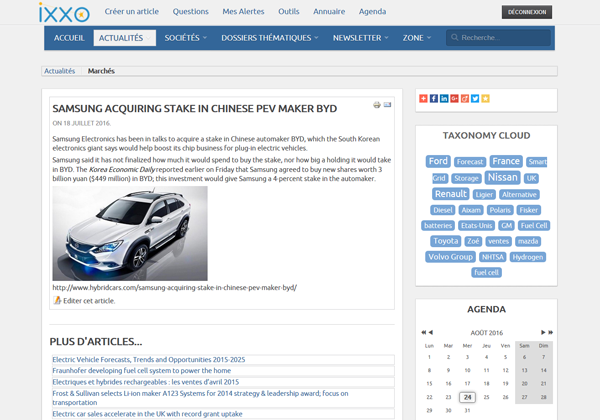Share the article on LinkedIn
This screenshot has width=600, height=420.
[x=444, y=99]
